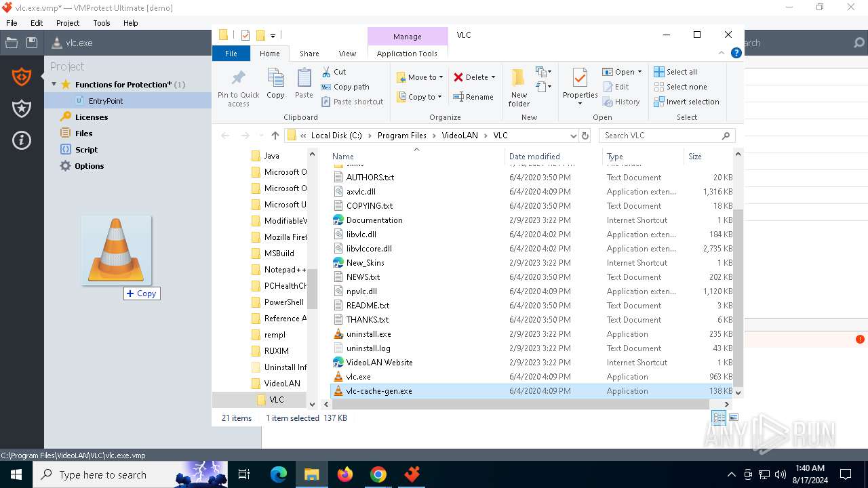
Task: Open Quick Access Toolbar customize dropdown
Action: [x=273, y=35]
